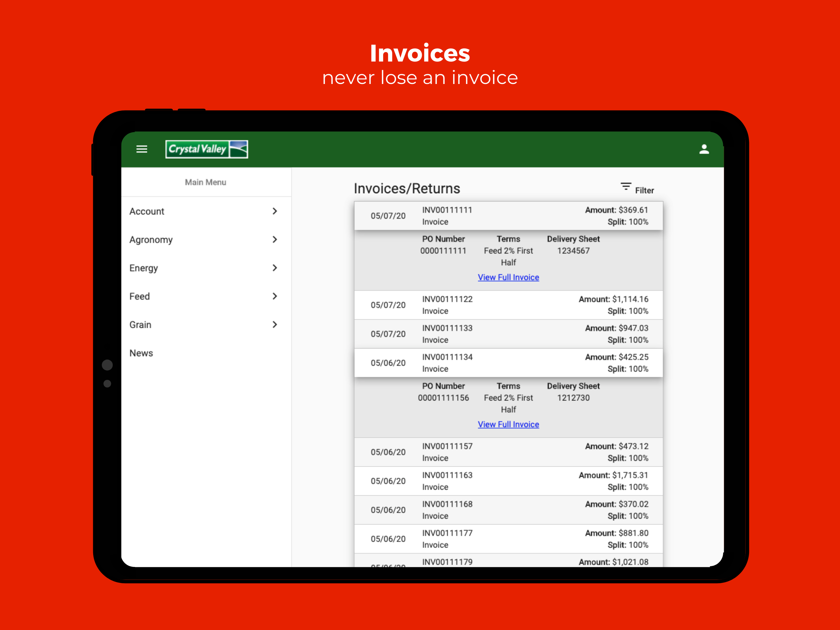View Full Invoice for PO 0000111111
This screenshot has width=840, height=630.
tap(509, 277)
